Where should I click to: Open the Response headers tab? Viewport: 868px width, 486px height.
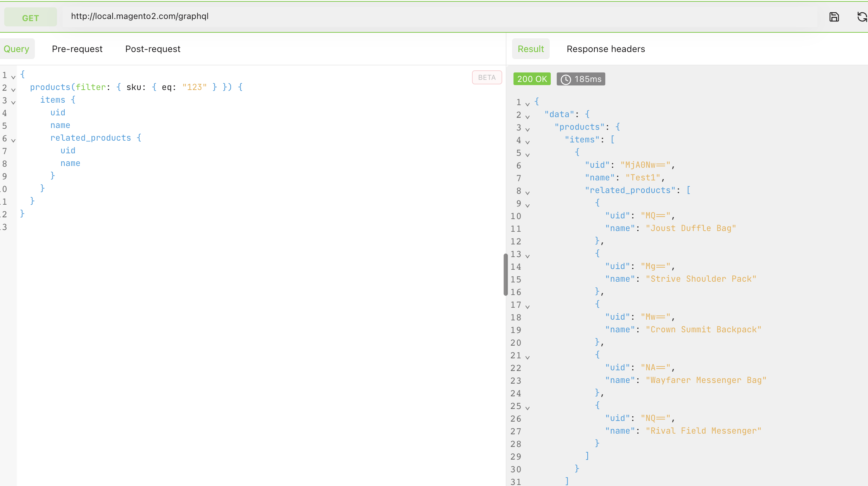(x=606, y=49)
